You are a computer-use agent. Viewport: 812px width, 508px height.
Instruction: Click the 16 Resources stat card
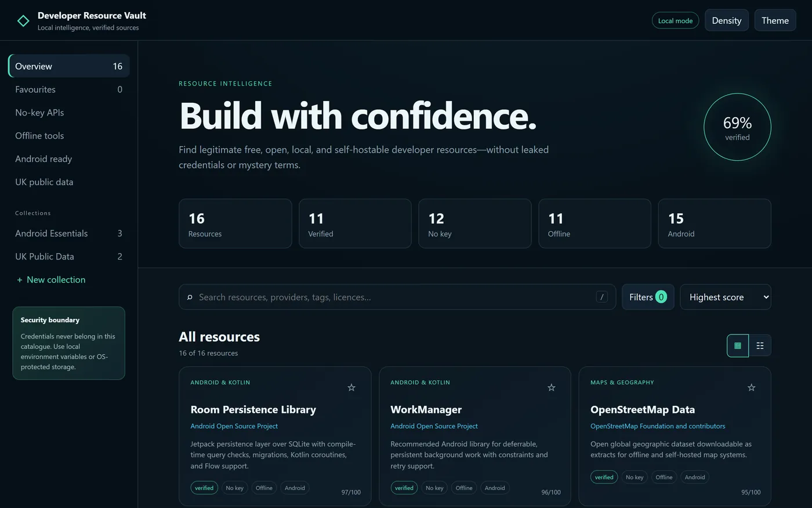[235, 224]
